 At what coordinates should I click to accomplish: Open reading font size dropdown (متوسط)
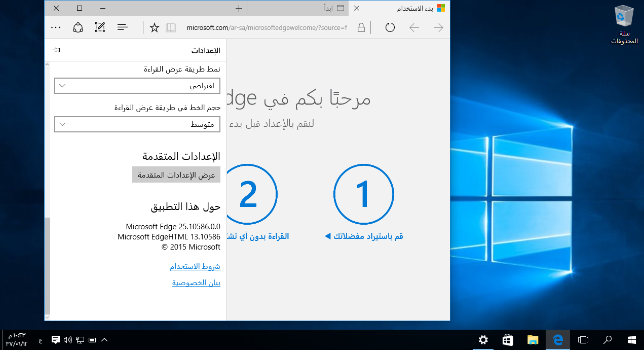tap(137, 124)
